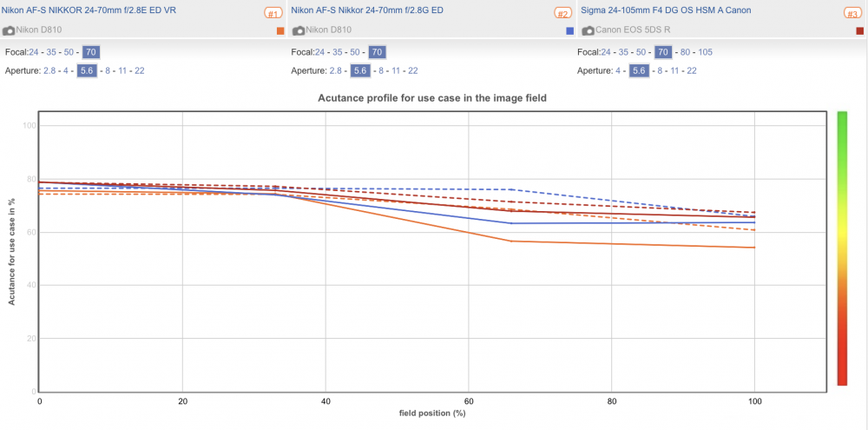Select aperture 11 for lens #1
The height and width of the screenshot is (430, 868).
[x=123, y=70]
